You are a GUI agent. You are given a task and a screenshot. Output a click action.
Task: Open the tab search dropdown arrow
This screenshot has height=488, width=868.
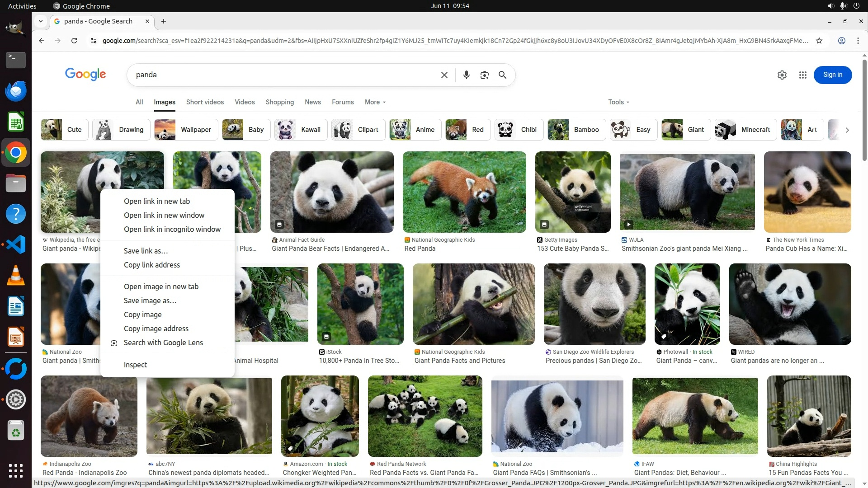41,21
